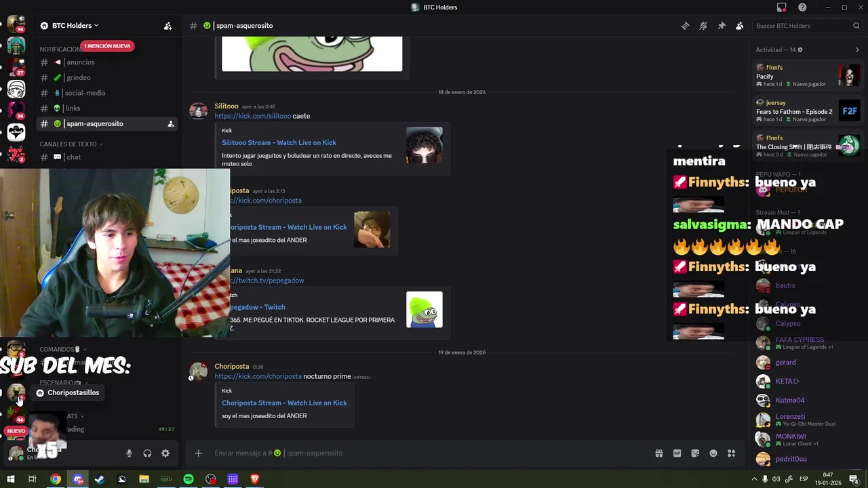Click Choriposta username in 0:38 message
Screen dimensions: 868x488
[232, 367]
